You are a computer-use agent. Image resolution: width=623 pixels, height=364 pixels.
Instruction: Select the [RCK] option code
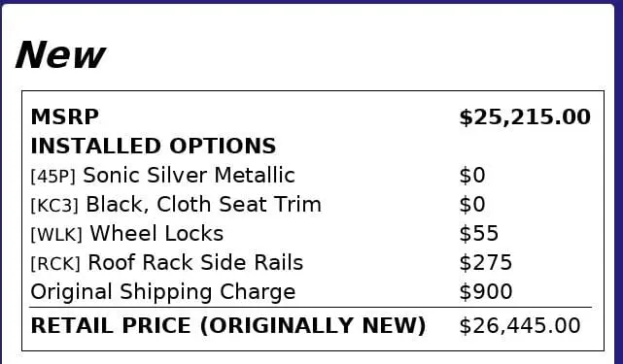coord(55,264)
